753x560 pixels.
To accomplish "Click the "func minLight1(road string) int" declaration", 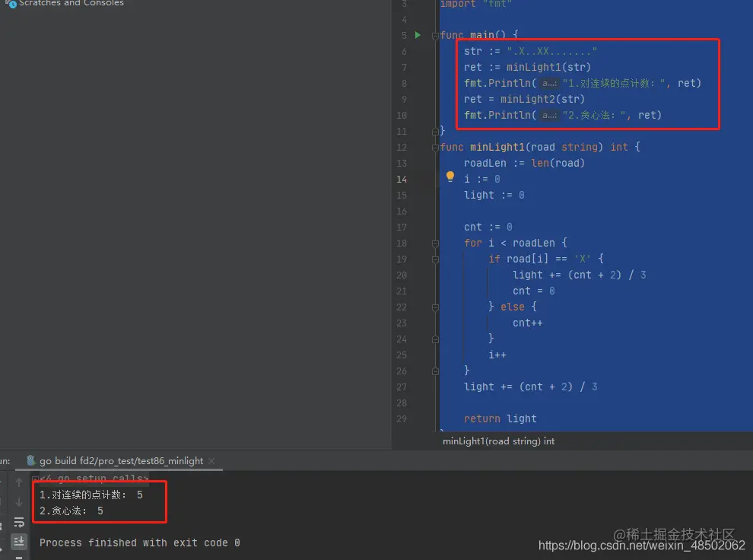I will [x=534, y=147].
